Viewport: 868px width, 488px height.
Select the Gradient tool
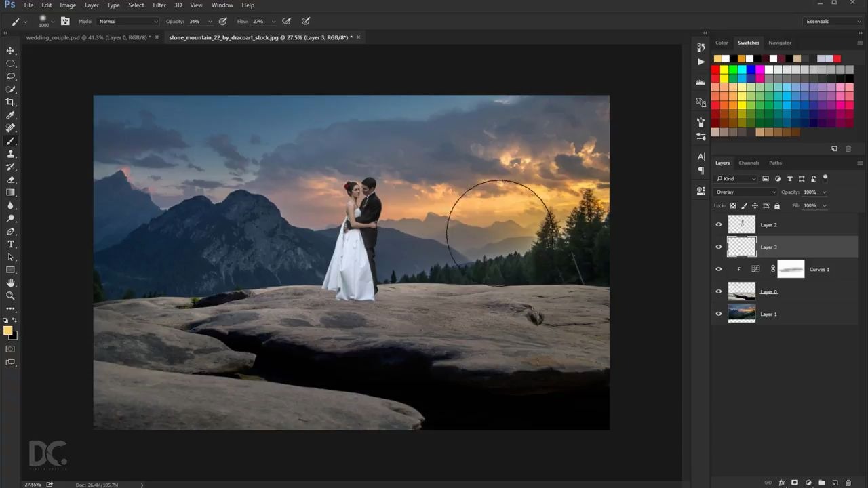tap(10, 192)
